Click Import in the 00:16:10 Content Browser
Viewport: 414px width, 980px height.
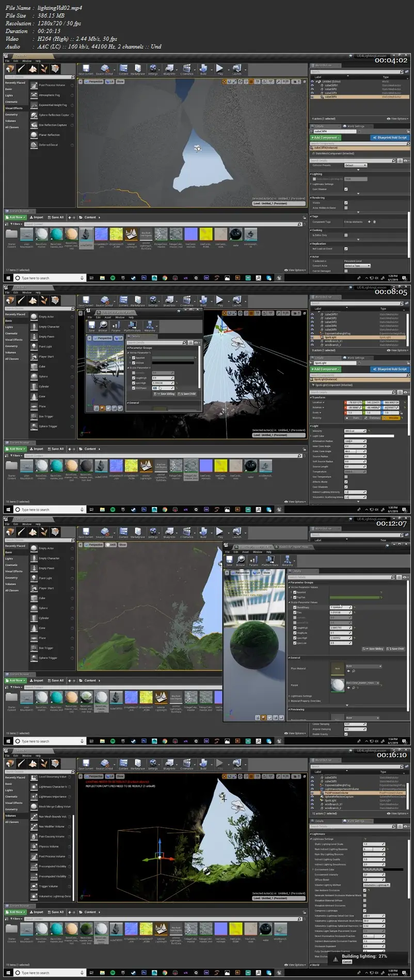pyautogui.click(x=37, y=912)
